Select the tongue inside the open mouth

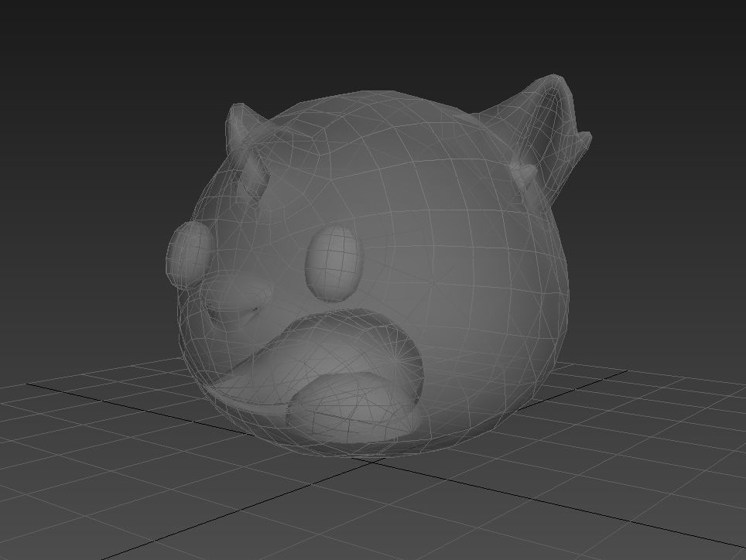pyautogui.click(x=353, y=408)
